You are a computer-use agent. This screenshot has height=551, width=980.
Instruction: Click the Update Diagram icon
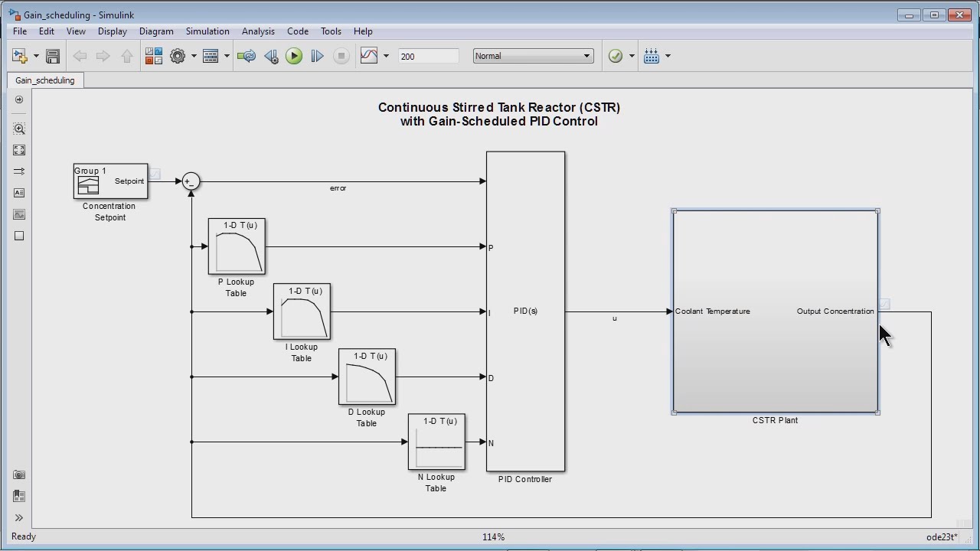(247, 56)
